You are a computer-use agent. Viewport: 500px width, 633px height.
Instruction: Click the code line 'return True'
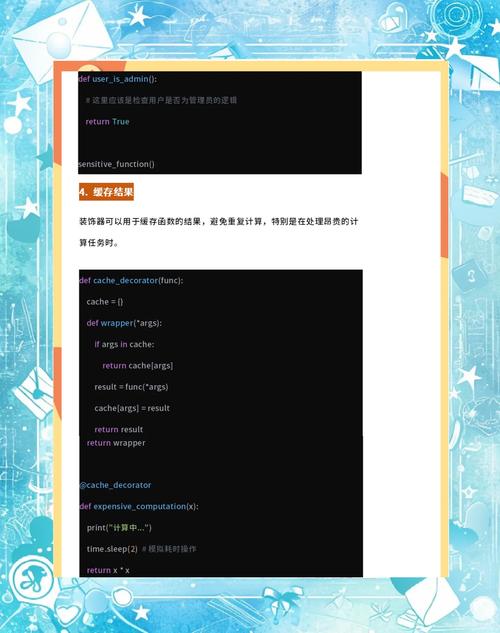pyautogui.click(x=107, y=122)
